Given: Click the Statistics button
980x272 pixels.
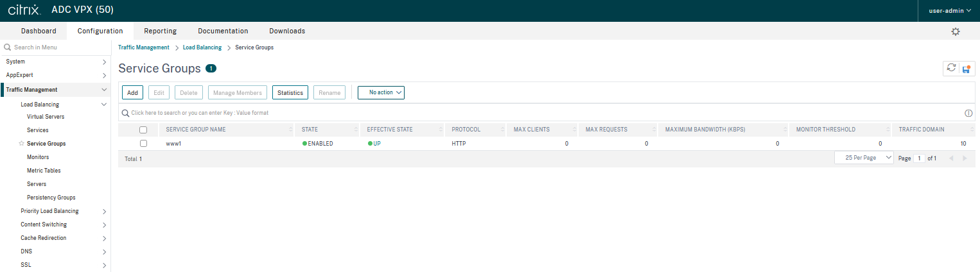Looking at the screenshot, I should pyautogui.click(x=290, y=92).
